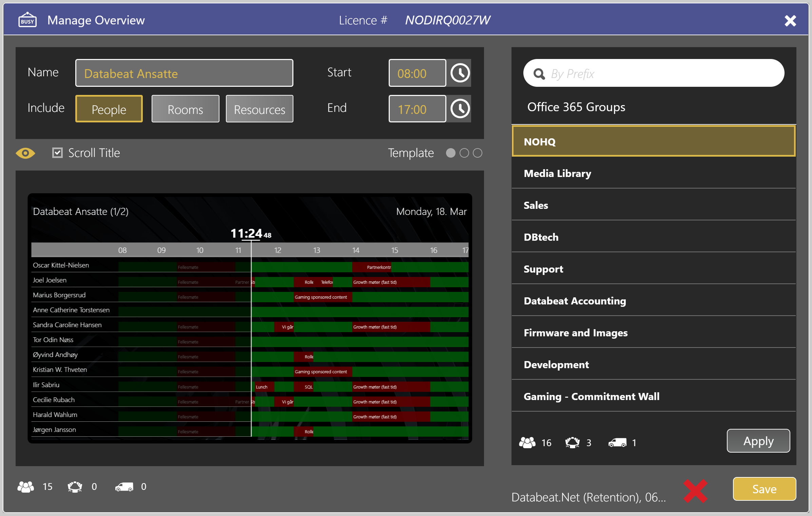Click the group panel people icon (16)
This screenshot has height=516, width=812.
527,442
